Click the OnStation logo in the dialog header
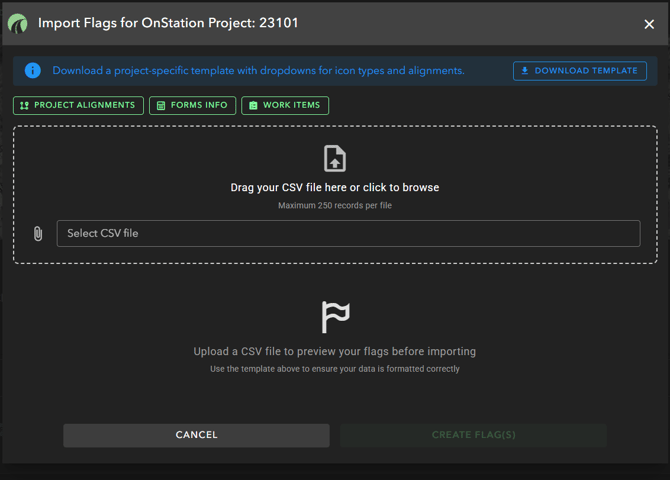This screenshot has height=480, width=670. [18, 23]
